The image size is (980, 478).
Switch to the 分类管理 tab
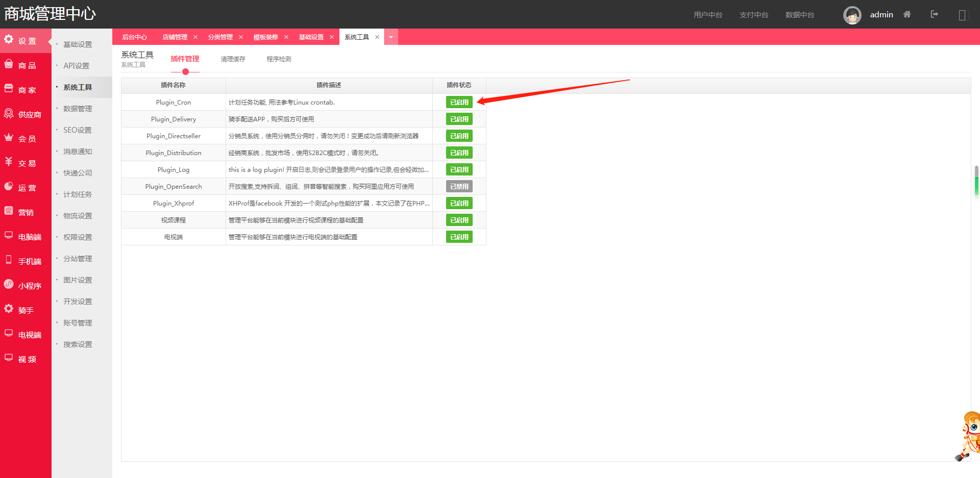(x=220, y=37)
